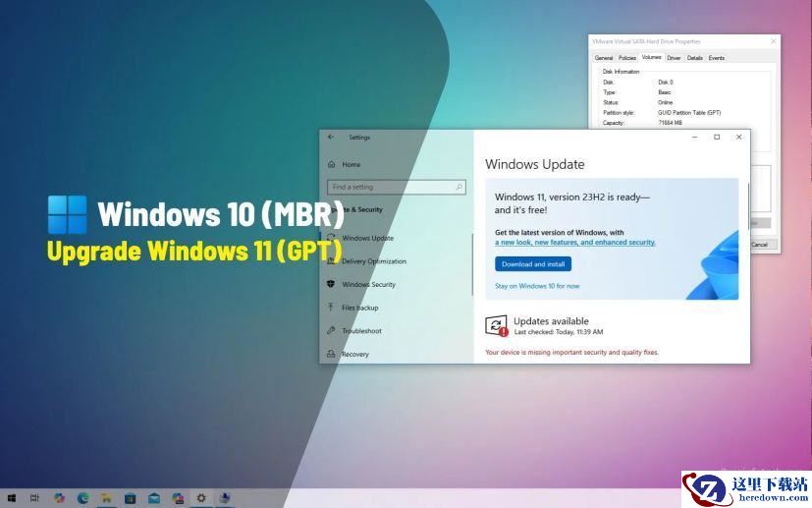This screenshot has width=812, height=508.
Task: Open the Details tab in Properties
Action: coord(695,58)
